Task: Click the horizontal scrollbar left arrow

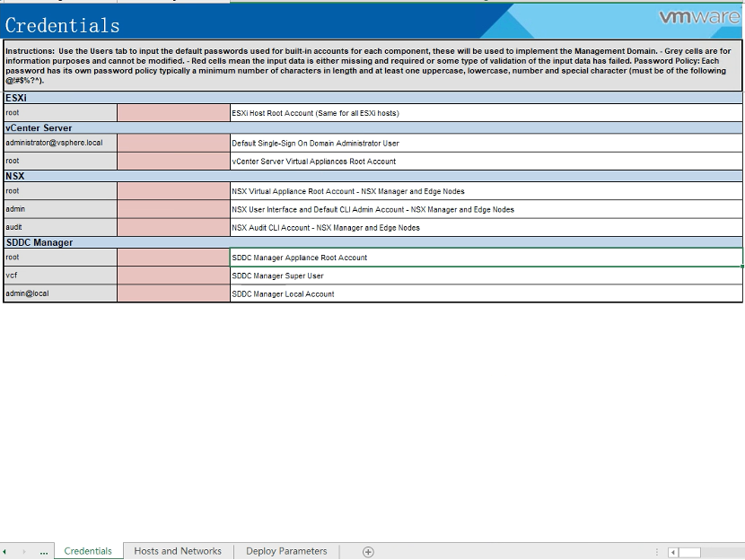Action: pyautogui.click(x=673, y=552)
